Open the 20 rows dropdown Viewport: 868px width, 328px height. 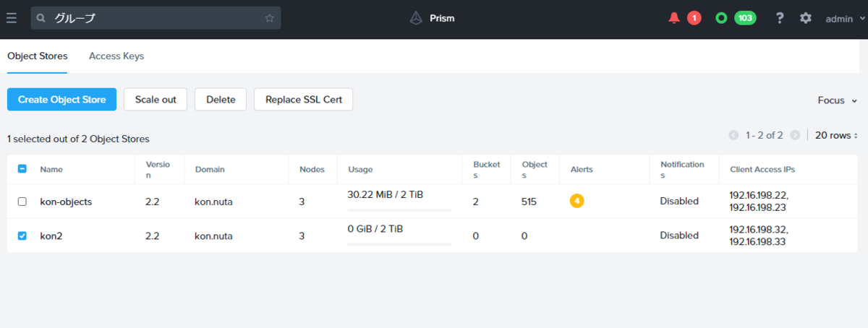pyautogui.click(x=836, y=135)
